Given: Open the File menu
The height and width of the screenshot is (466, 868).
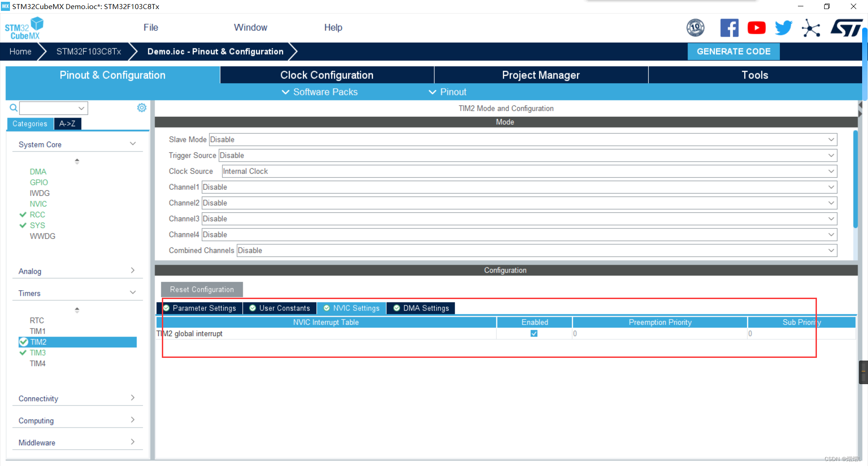Looking at the screenshot, I should (151, 28).
